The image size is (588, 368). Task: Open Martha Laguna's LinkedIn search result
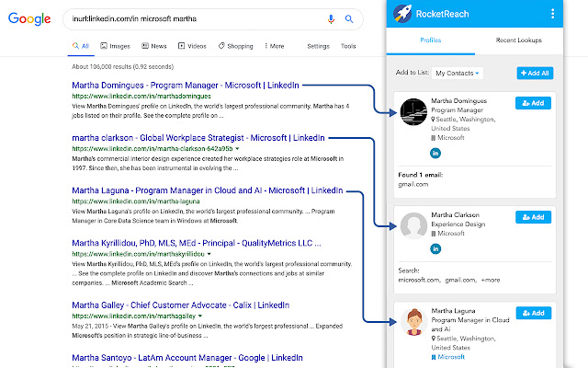pos(207,190)
